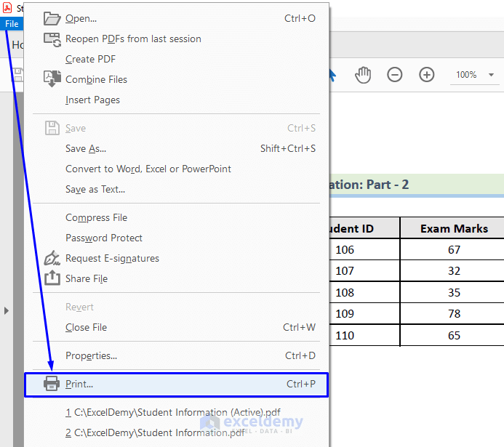The image size is (504, 447).
Task: Click the Request E-signatures pen icon
Action: point(52,258)
